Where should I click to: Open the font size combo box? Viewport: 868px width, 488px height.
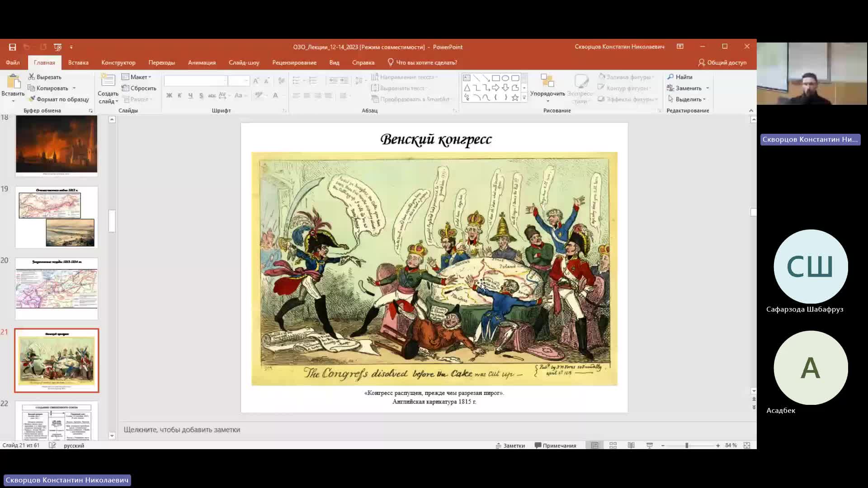coord(239,81)
